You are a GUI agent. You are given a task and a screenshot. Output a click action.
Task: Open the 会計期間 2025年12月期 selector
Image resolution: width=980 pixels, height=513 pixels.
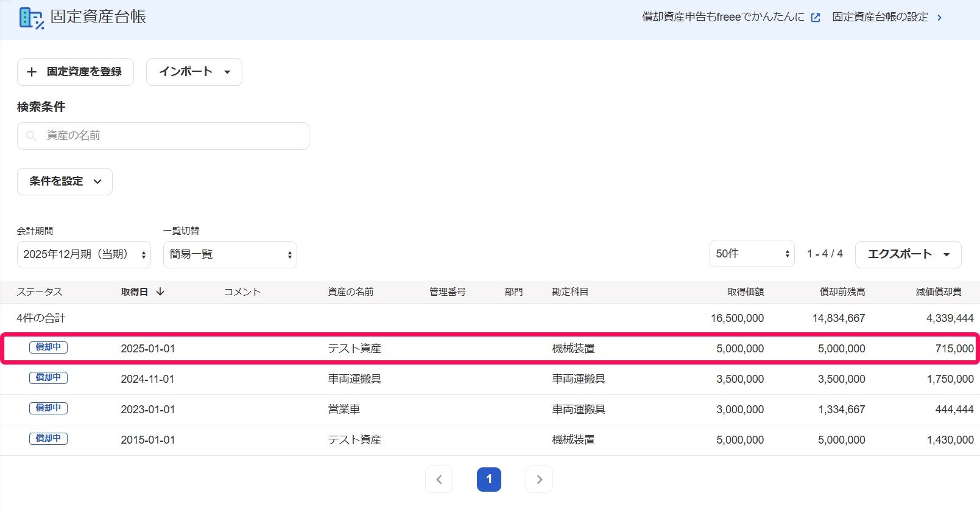click(x=84, y=254)
